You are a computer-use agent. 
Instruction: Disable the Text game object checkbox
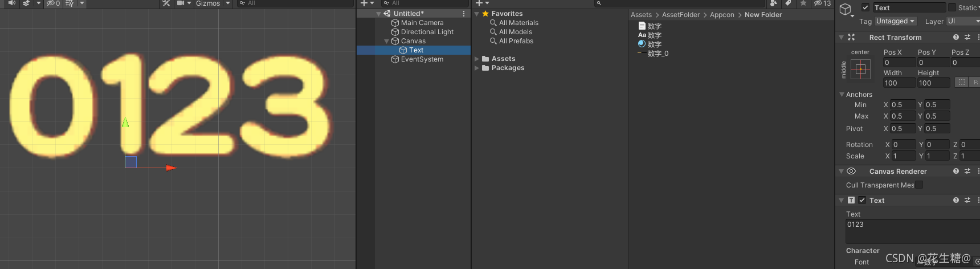(x=865, y=7)
